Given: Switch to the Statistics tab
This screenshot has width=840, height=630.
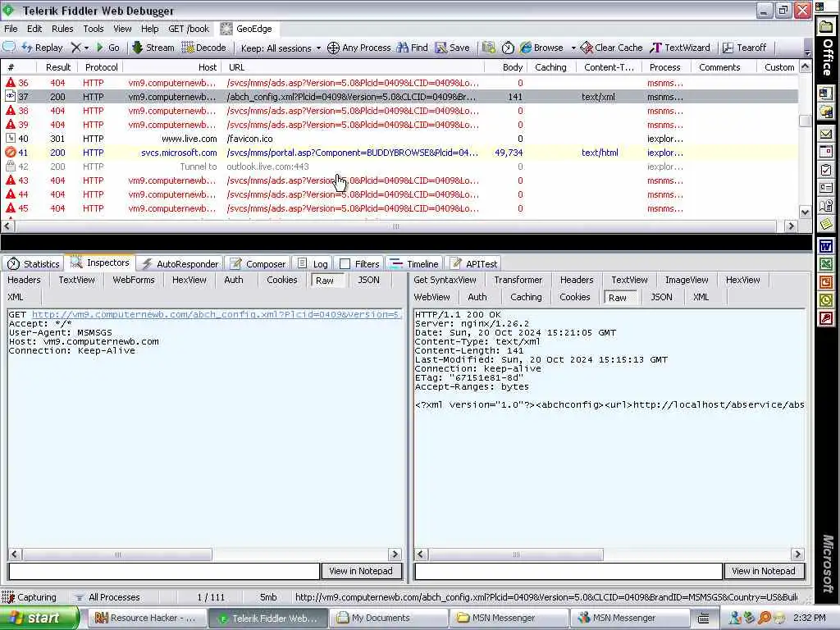Looking at the screenshot, I should 33,263.
